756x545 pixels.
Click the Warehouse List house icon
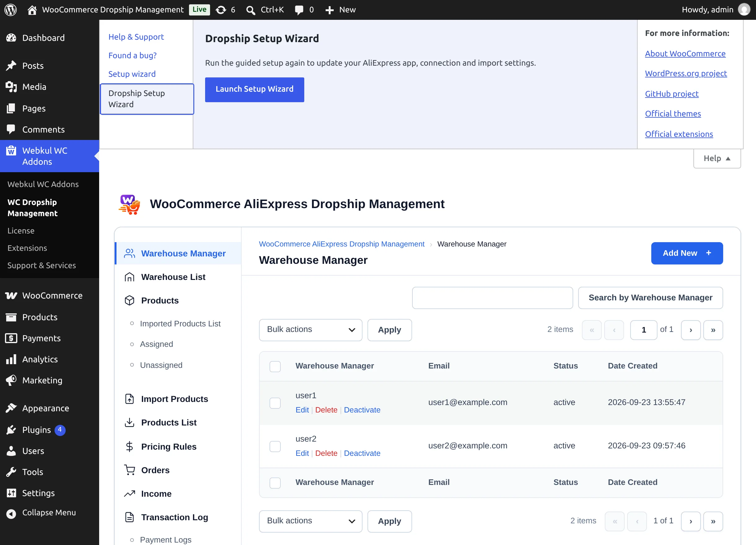[129, 277]
